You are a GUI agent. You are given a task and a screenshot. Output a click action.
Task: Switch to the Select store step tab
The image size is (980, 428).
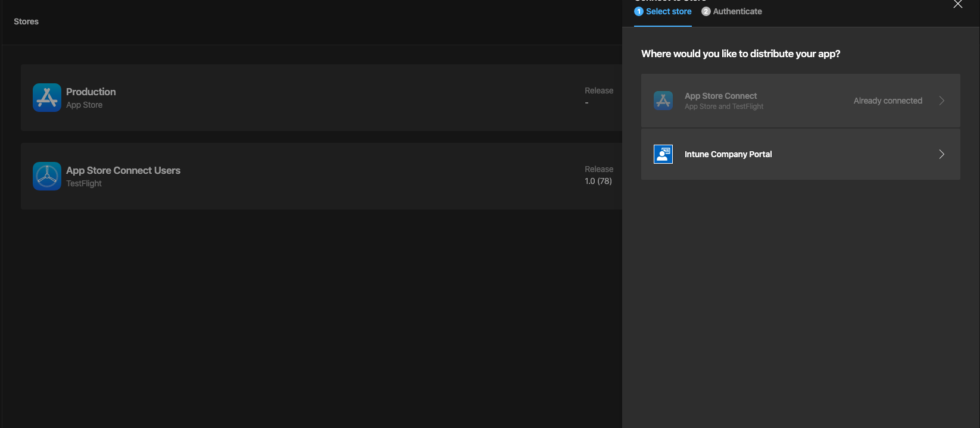click(x=663, y=11)
